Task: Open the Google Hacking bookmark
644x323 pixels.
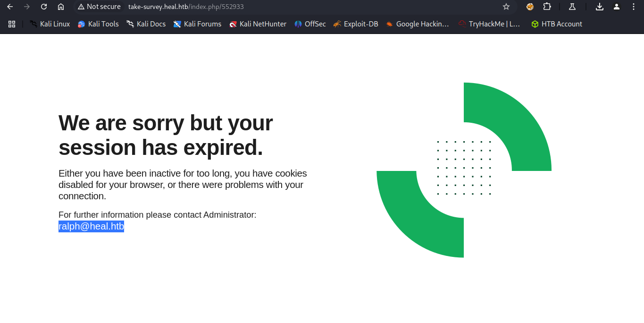Action: (418, 24)
